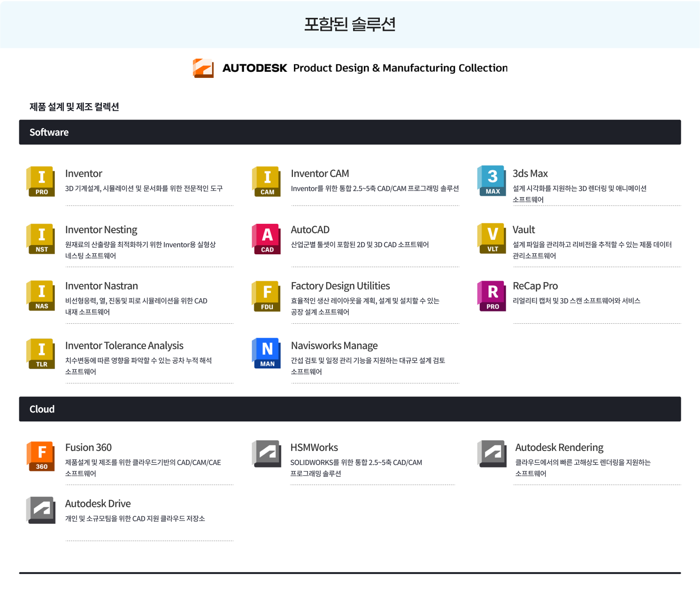Select the Inventor Tolerance Analysis title
The width and height of the screenshot is (700, 596).
point(124,346)
